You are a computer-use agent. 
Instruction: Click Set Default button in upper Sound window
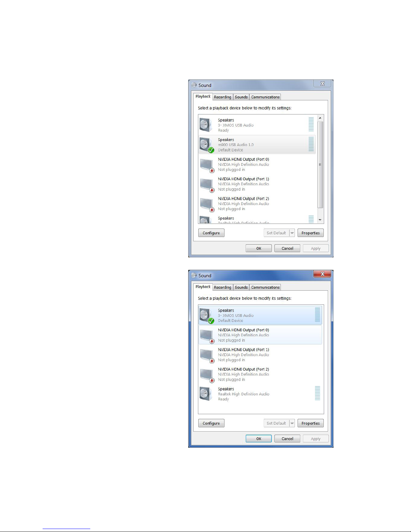[276, 233]
